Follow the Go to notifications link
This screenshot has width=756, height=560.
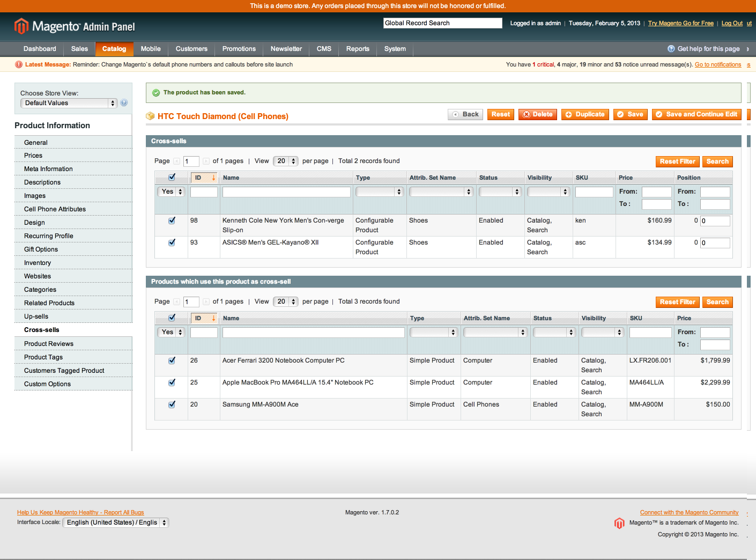pos(718,64)
